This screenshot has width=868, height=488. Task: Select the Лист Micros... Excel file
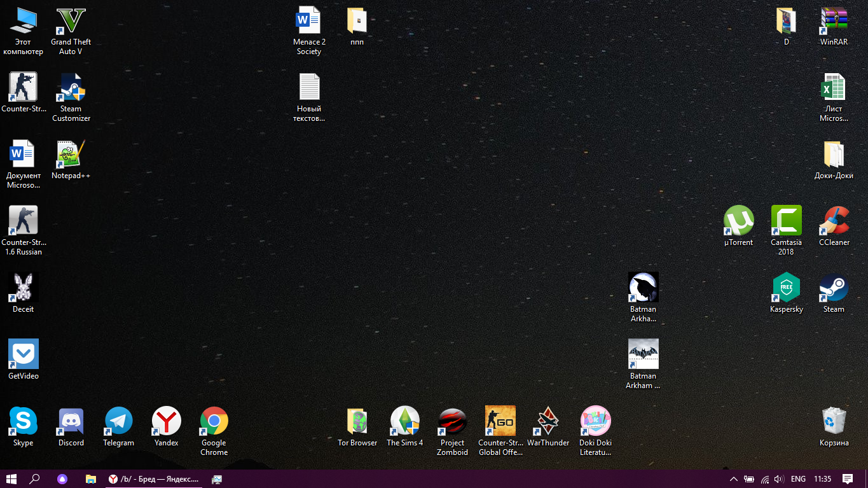pos(834,97)
